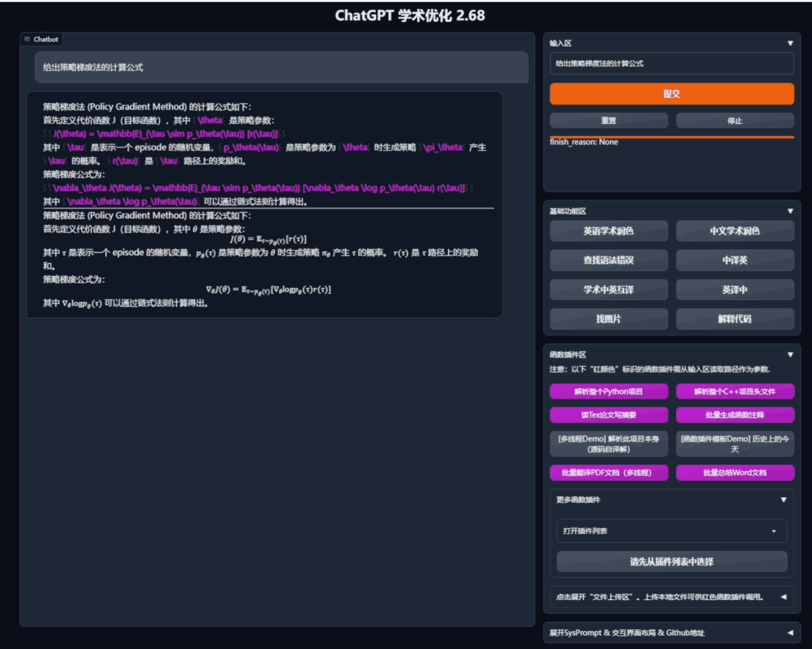Run 解析整个C++项目头文件 plugin
The width and height of the screenshot is (812, 649).
point(735,392)
